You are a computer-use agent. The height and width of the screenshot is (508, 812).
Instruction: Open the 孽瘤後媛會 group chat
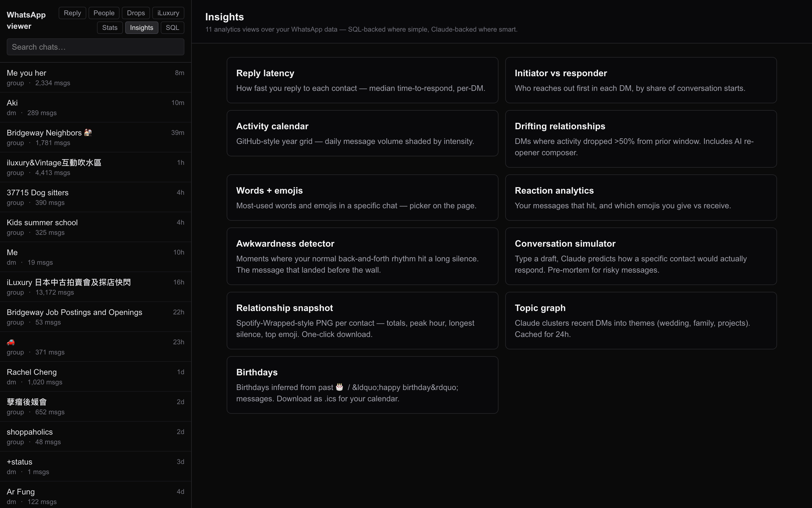click(95, 406)
